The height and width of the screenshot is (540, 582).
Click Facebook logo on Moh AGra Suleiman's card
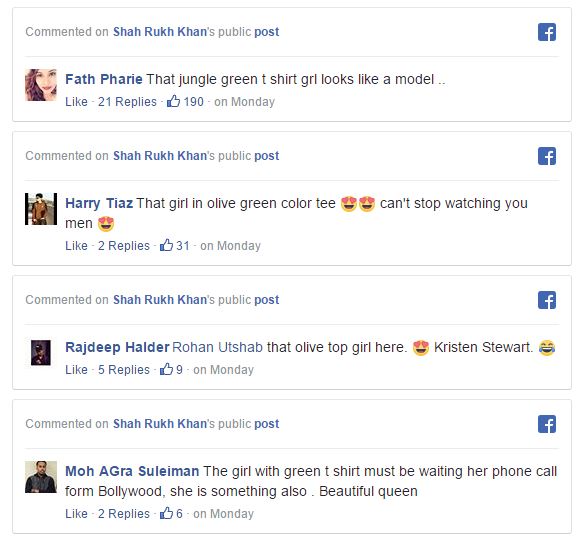pyautogui.click(x=547, y=424)
